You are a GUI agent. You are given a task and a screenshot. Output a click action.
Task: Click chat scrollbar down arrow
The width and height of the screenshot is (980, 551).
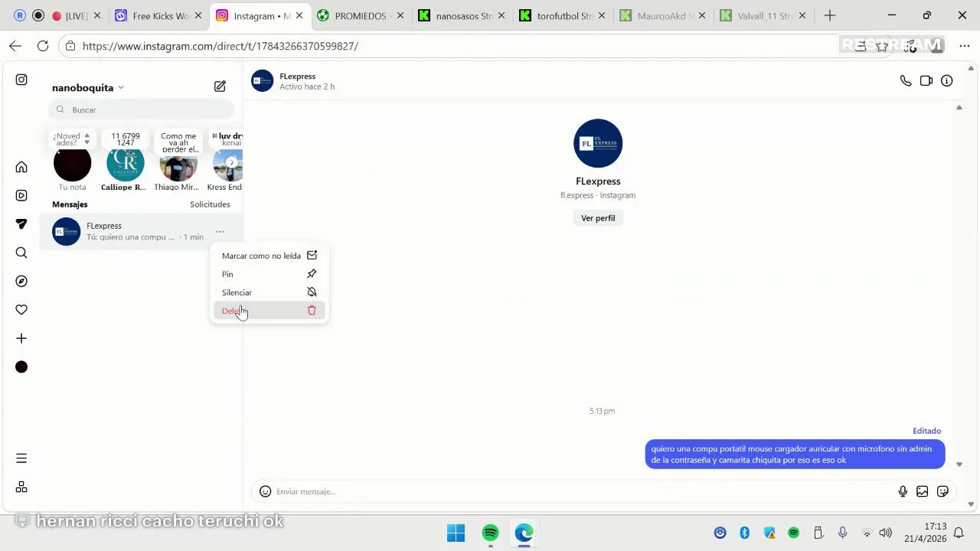[959, 464]
